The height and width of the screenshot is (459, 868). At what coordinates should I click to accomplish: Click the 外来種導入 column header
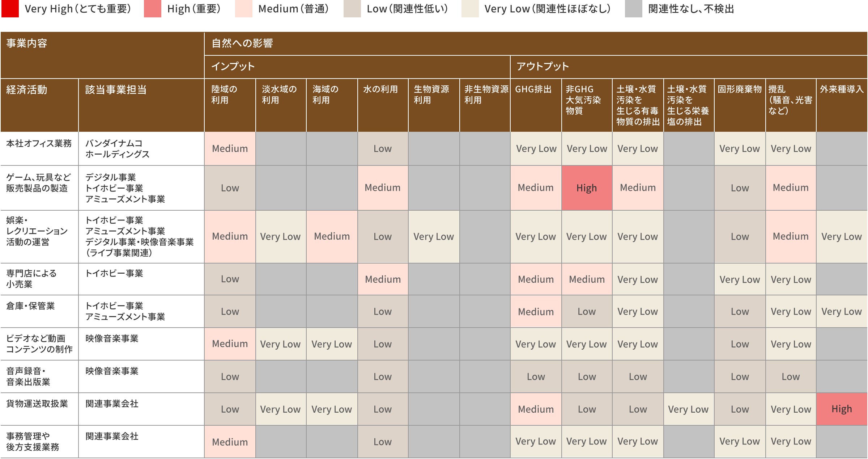pos(842,105)
